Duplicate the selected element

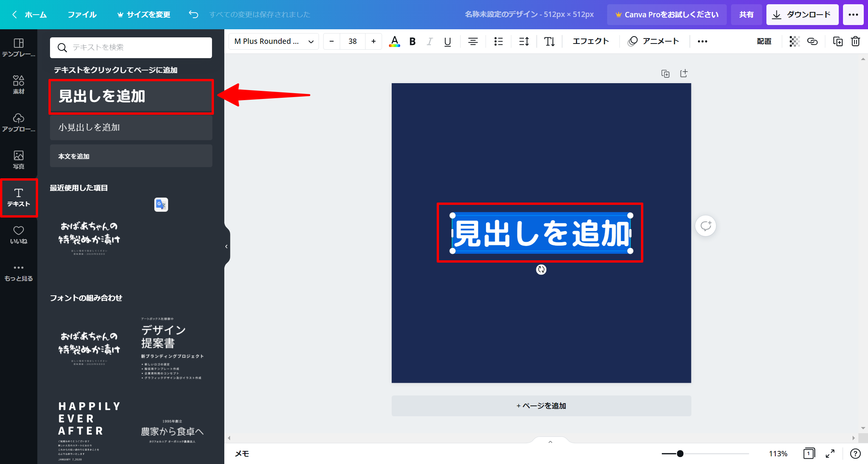point(838,41)
